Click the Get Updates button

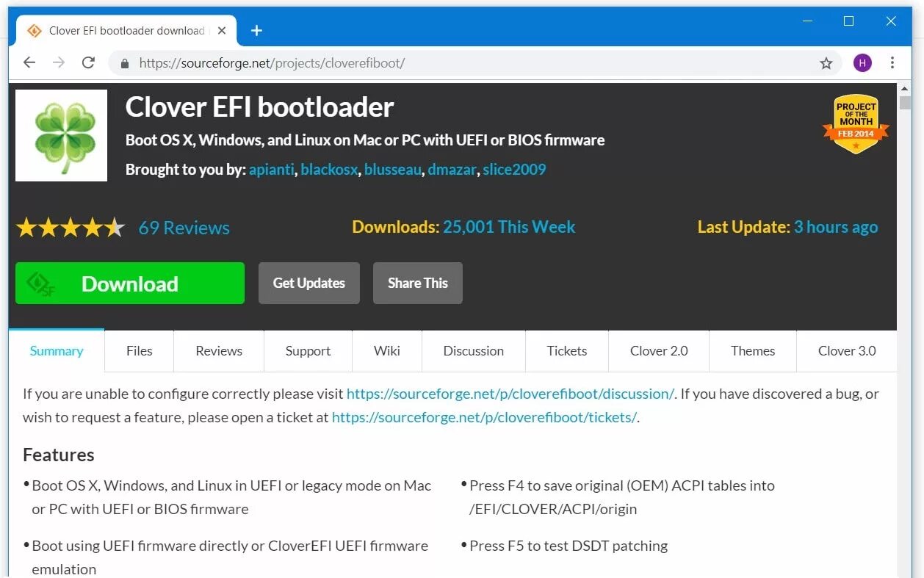[309, 283]
